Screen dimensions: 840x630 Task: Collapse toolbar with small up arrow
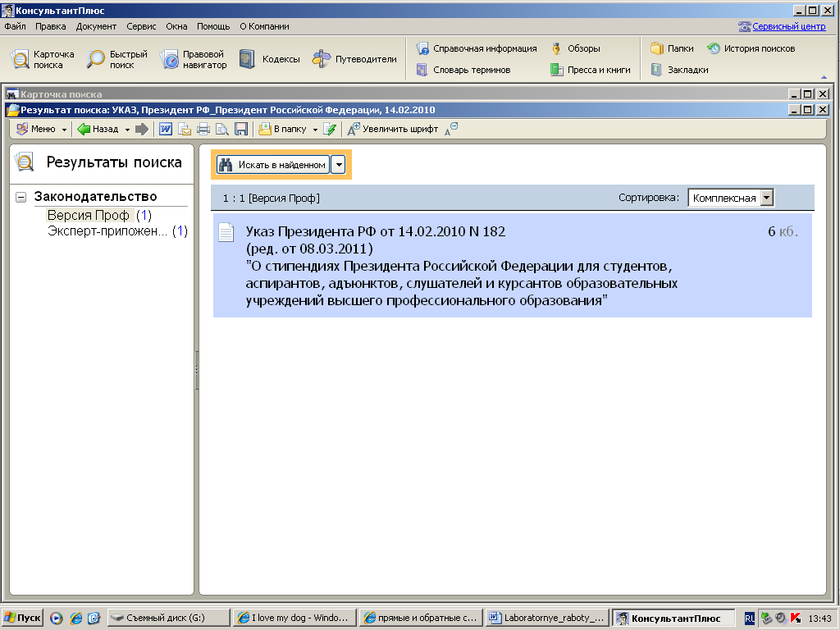click(824, 76)
